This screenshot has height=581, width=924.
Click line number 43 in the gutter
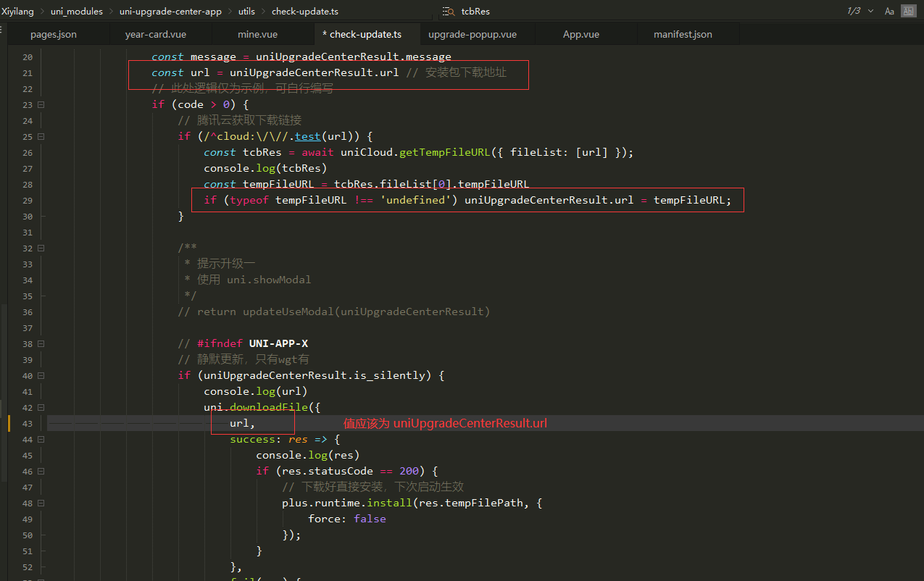[28, 423]
